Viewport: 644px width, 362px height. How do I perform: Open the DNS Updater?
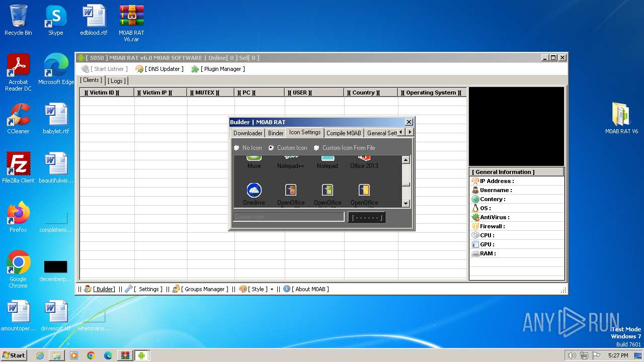[x=159, y=69]
